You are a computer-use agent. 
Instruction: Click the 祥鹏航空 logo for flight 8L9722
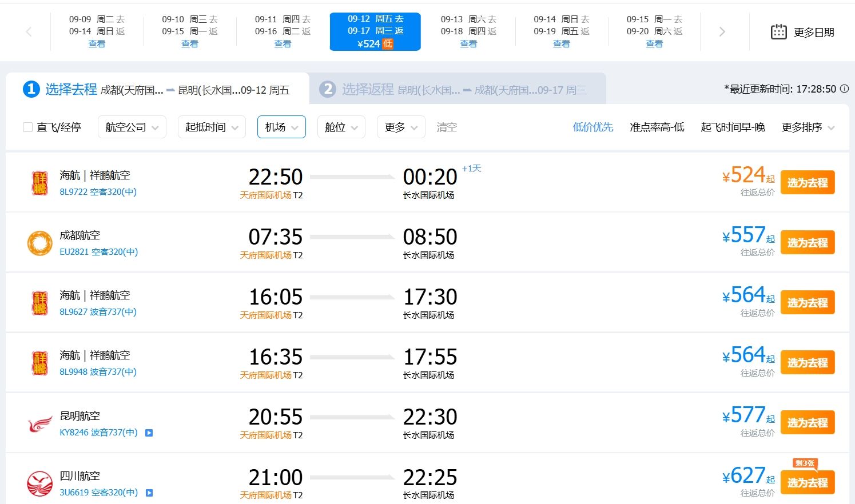pos(39,183)
